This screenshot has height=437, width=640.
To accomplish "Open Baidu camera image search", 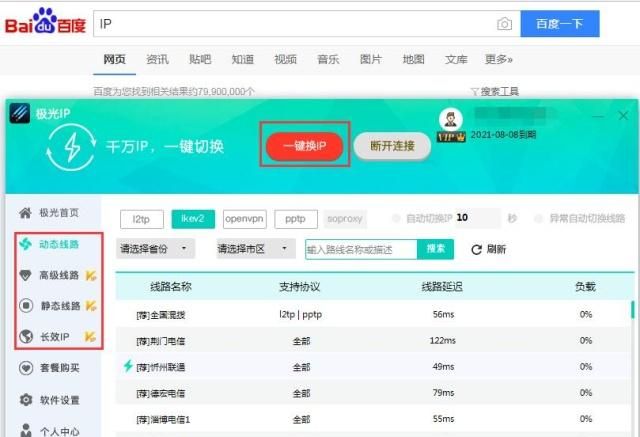I will point(504,24).
